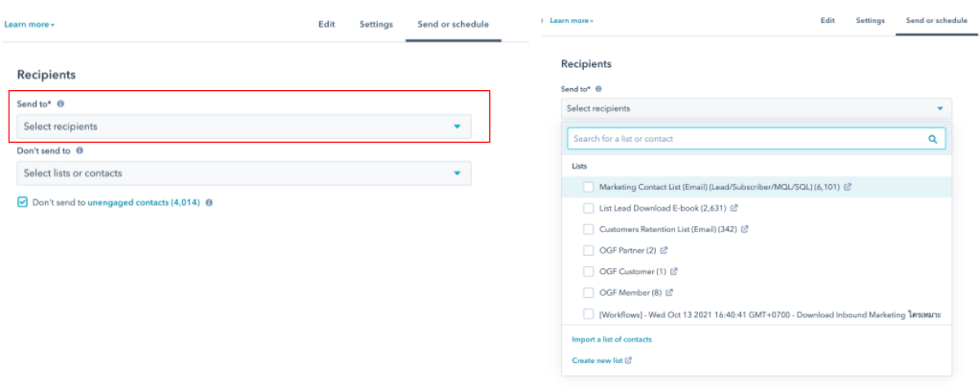980x386 pixels.
Task: Click Import a list of contacts link
Action: (612, 340)
